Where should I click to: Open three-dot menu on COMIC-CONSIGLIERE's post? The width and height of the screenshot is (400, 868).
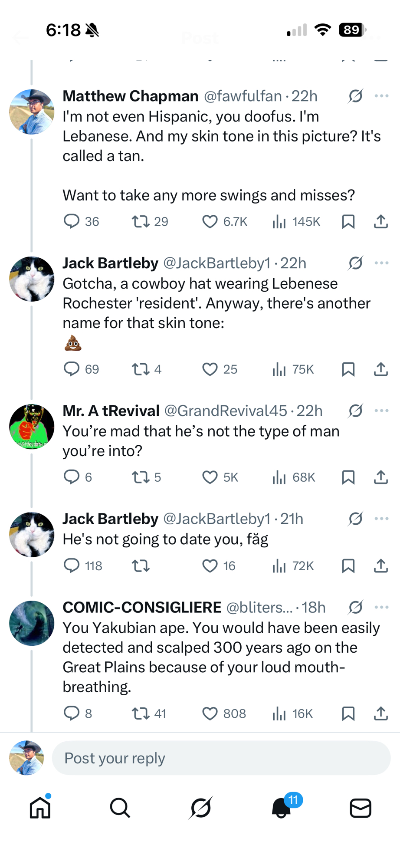click(381, 607)
